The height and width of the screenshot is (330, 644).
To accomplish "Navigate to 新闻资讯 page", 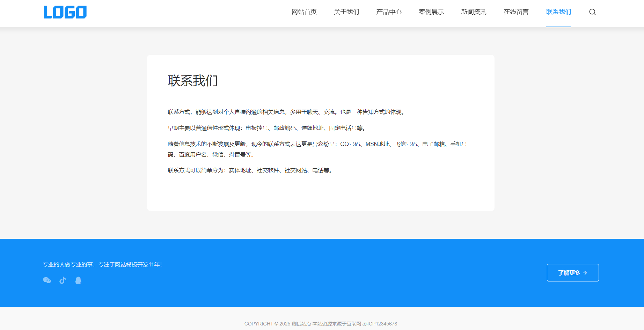I will coord(474,12).
